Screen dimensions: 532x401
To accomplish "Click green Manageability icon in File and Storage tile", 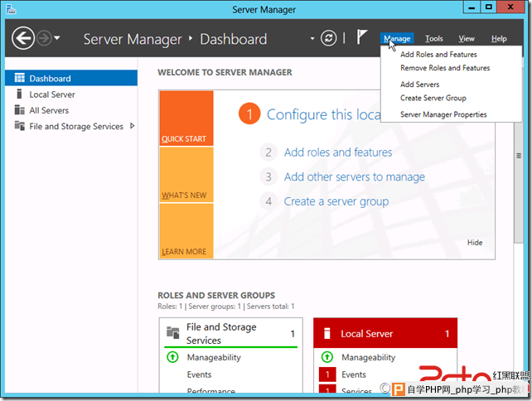I will 172,357.
